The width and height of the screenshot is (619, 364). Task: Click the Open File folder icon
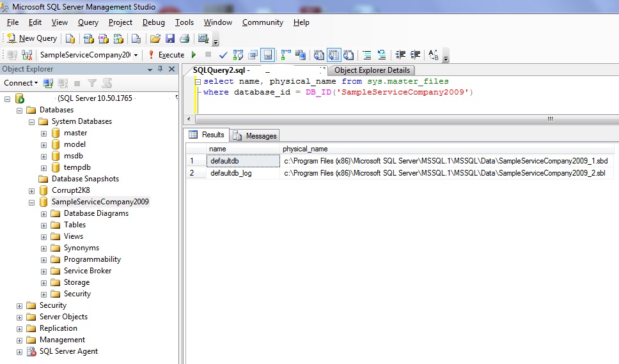click(155, 38)
